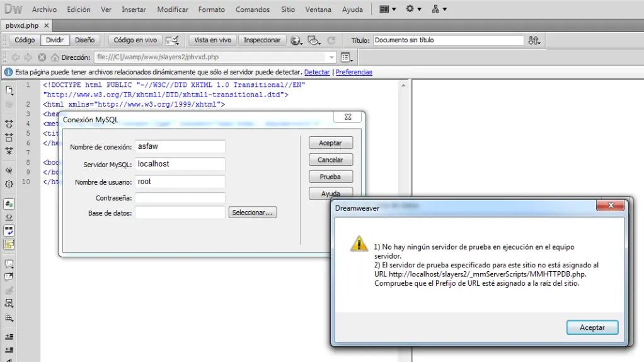The width and height of the screenshot is (644, 362).
Task: Toggle Highlight Invalid Code icon
Action: click(x=9, y=218)
